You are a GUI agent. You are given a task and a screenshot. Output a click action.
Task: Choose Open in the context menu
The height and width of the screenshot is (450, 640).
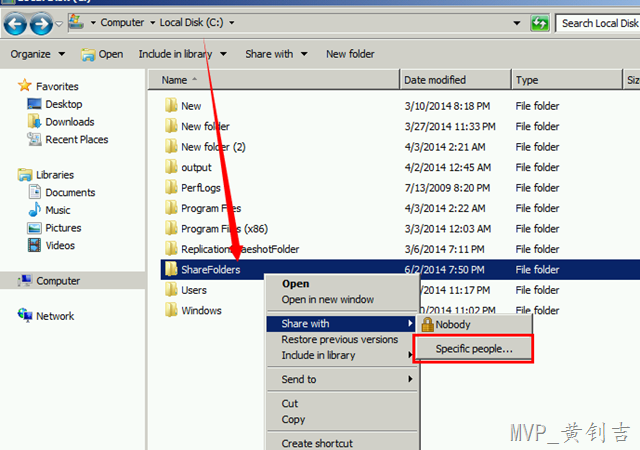pos(342,283)
